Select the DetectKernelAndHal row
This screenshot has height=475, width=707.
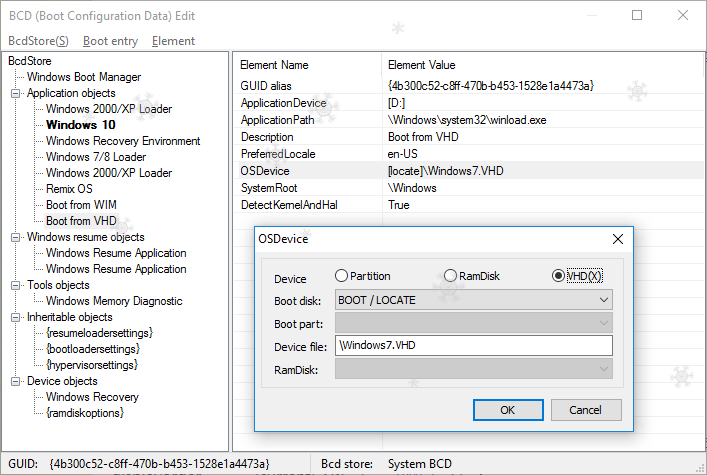(x=468, y=205)
